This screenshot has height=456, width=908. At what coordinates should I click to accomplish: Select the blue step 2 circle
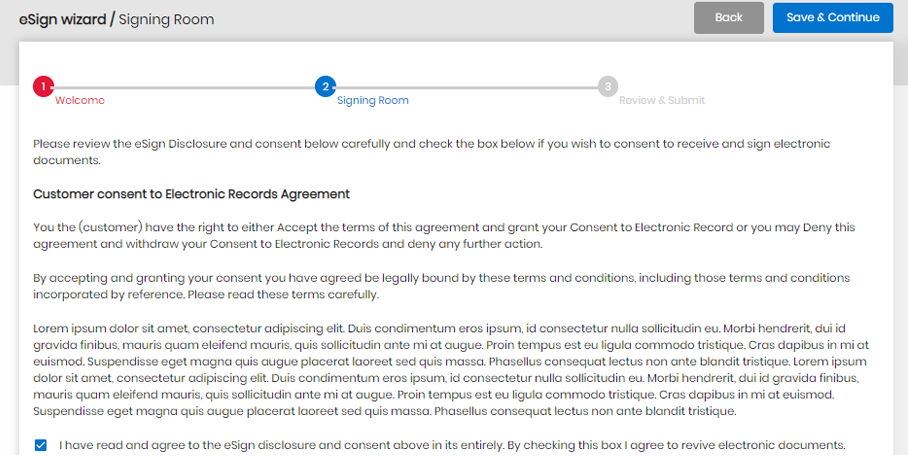pyautogui.click(x=325, y=87)
